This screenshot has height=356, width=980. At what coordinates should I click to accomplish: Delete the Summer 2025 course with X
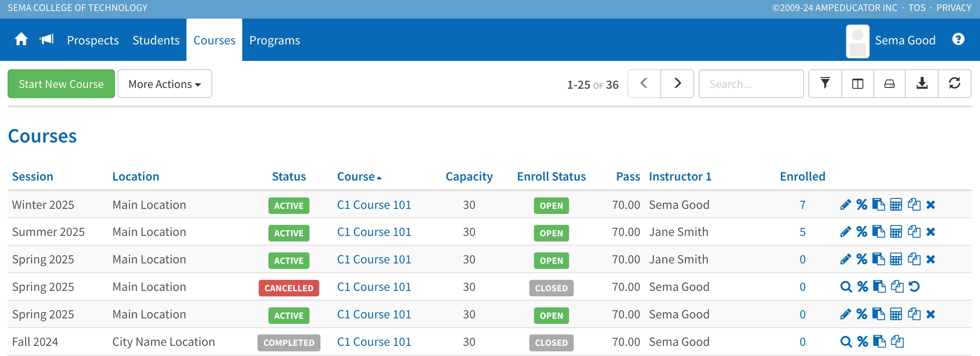click(931, 232)
